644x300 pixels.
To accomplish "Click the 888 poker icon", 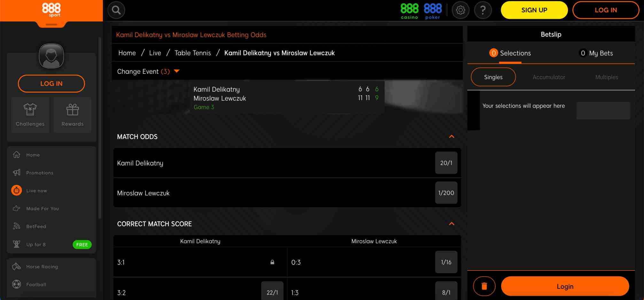I will click(x=432, y=10).
